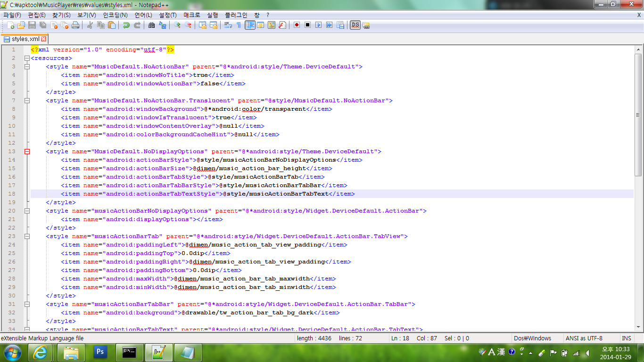Toggle the Indent guide toolbar button
Screen dimensions: 644x362
(250, 25)
